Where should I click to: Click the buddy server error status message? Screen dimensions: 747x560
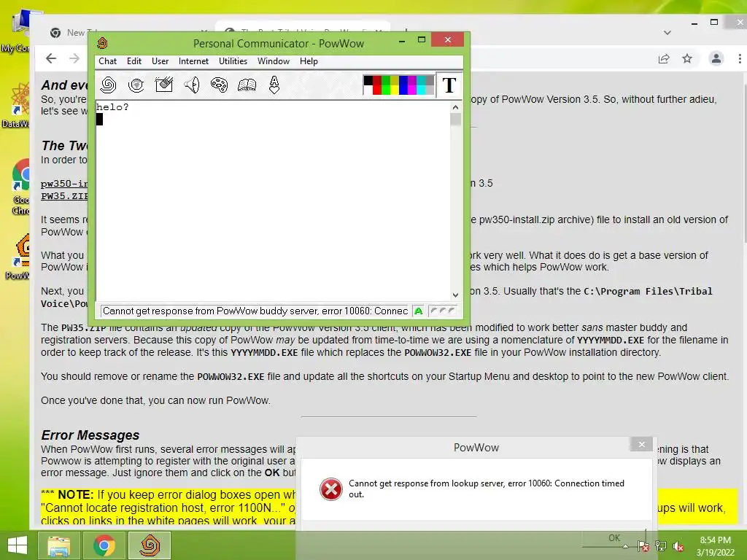255,311
